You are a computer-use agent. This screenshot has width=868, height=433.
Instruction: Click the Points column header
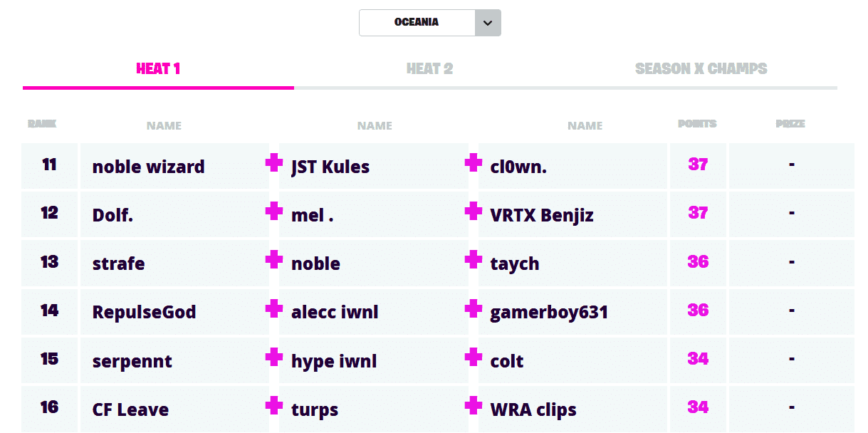tap(697, 124)
